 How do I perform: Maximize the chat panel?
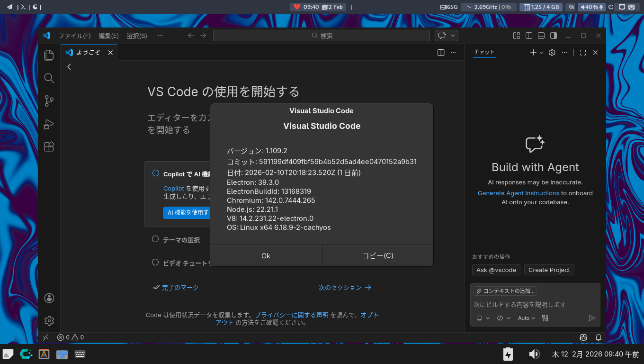click(583, 53)
